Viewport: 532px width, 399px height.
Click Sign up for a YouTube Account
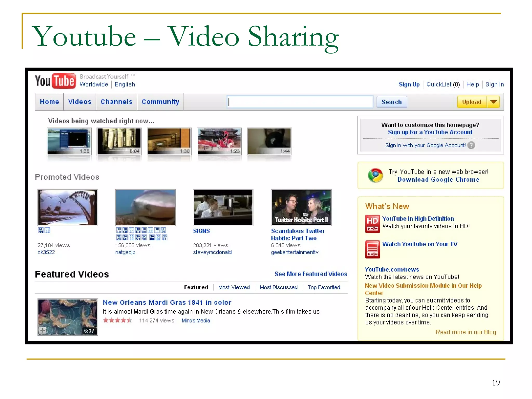coord(430,132)
